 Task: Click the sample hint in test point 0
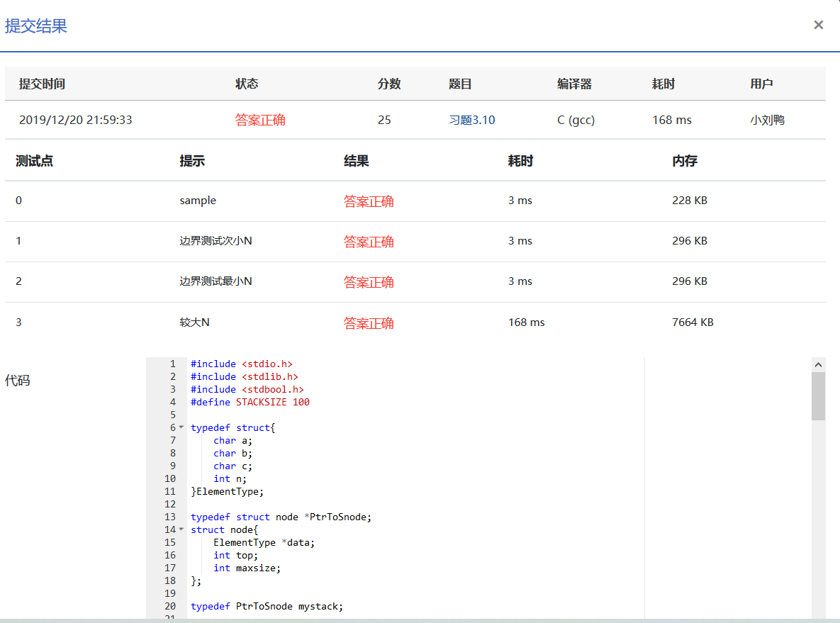click(198, 201)
